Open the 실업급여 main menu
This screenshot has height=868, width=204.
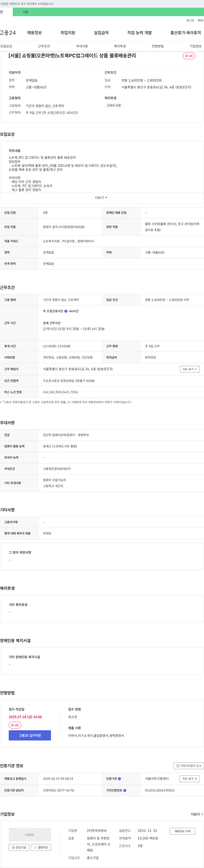101,33
